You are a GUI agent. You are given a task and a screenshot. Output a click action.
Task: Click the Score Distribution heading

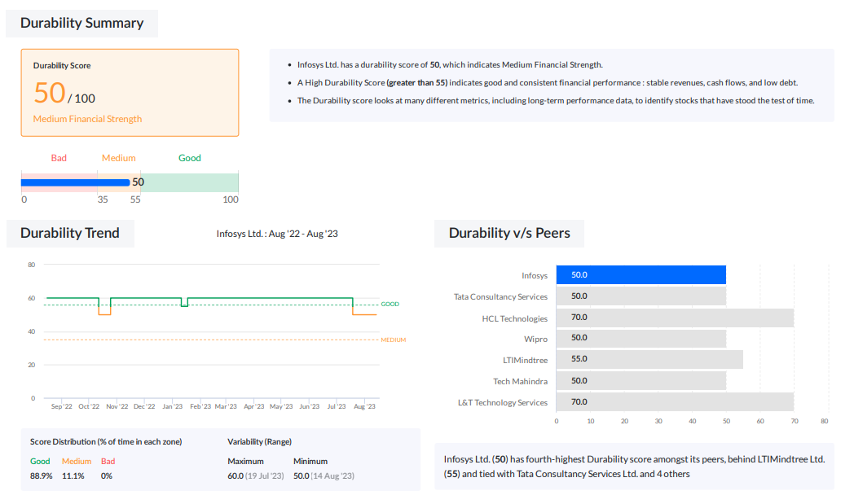(106, 442)
